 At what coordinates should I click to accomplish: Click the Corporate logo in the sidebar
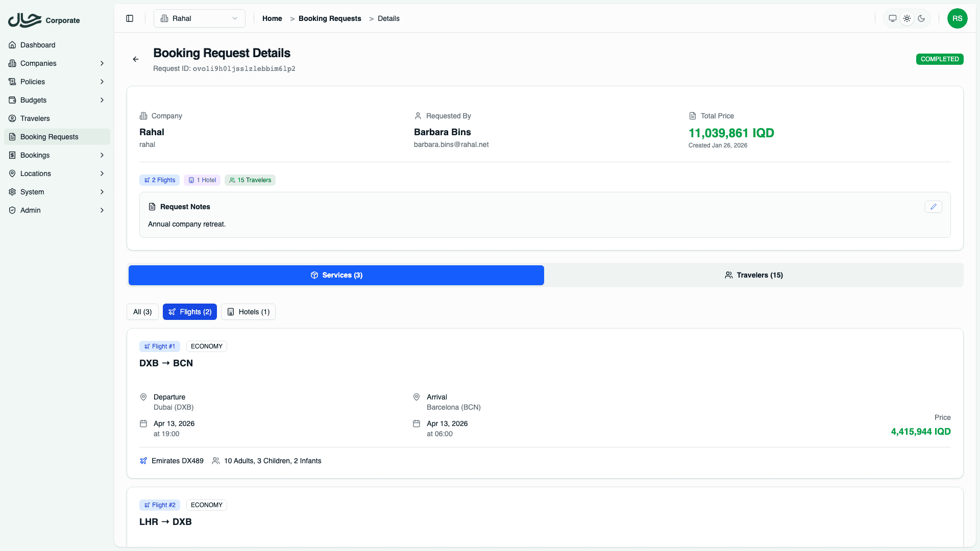pos(43,20)
